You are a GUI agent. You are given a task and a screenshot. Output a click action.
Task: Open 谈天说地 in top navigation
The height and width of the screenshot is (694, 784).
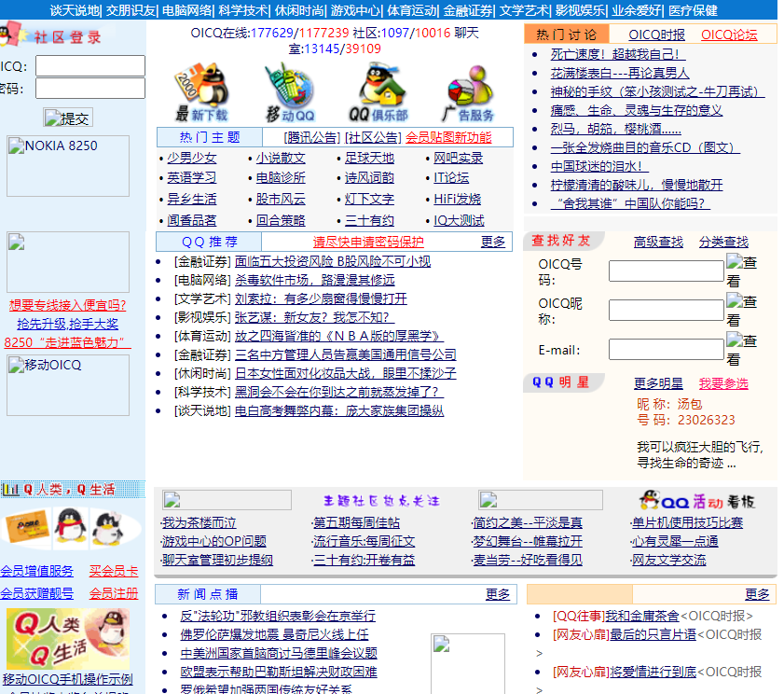[x=75, y=10]
